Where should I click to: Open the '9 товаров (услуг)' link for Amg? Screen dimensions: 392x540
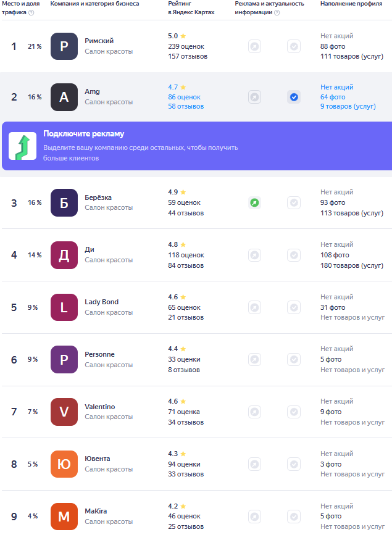(x=348, y=106)
